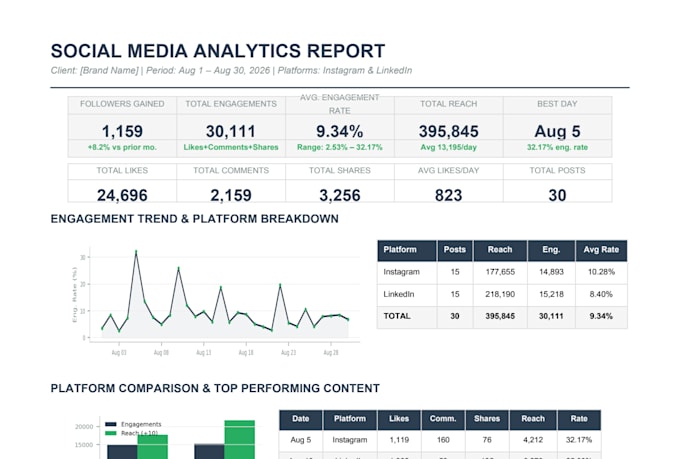Click the Total Likes value 24,696
Screen dimensions: 680x459
(x=122, y=195)
